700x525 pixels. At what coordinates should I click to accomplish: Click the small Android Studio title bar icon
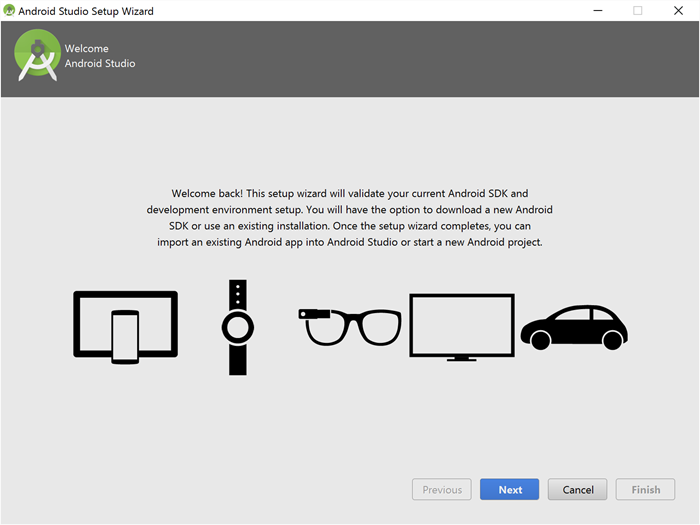point(9,10)
